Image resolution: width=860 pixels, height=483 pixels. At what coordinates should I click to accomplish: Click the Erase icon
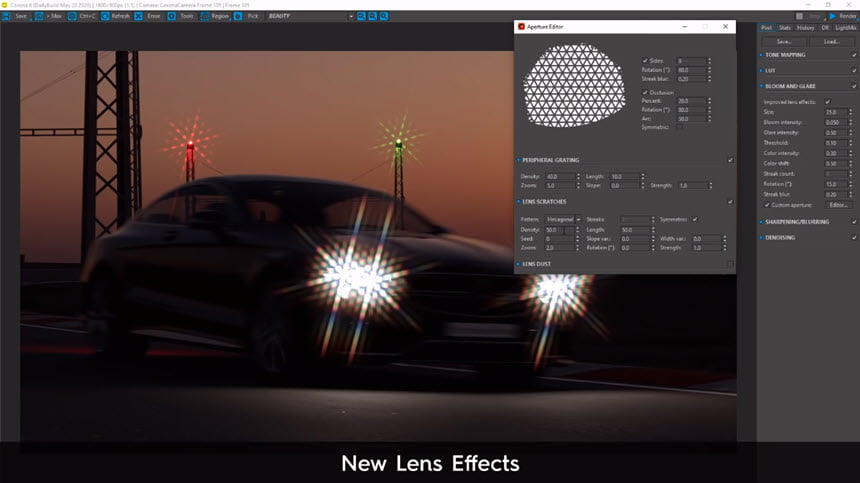tap(138, 16)
